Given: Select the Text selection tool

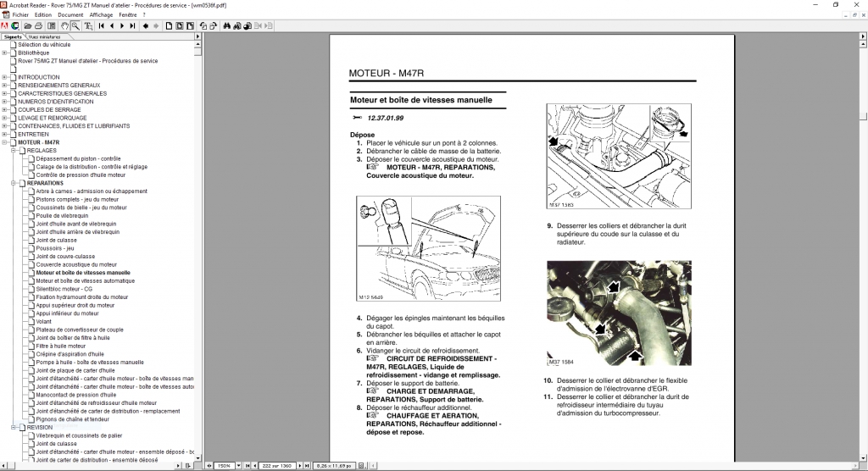Looking at the screenshot, I should (x=88, y=26).
